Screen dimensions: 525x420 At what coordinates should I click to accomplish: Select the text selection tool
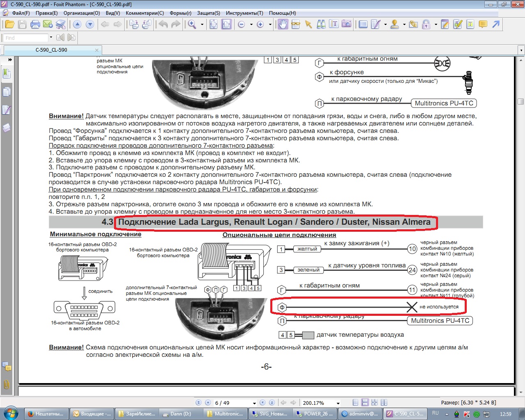pos(334,24)
